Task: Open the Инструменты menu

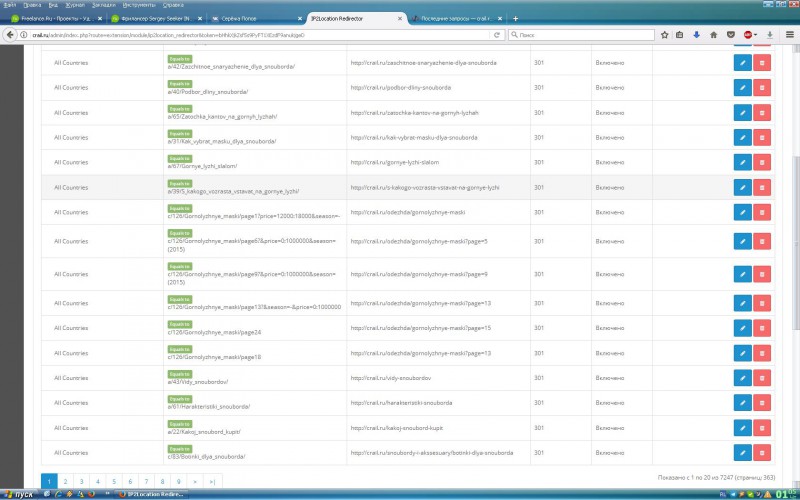Action: (139, 5)
